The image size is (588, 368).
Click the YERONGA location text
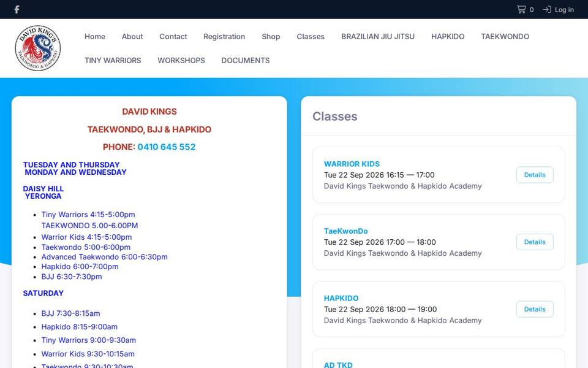click(x=43, y=196)
